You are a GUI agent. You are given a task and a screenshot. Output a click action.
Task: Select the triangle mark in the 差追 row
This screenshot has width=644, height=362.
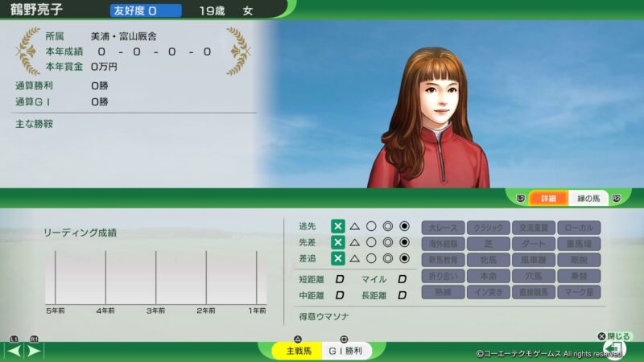(355, 258)
